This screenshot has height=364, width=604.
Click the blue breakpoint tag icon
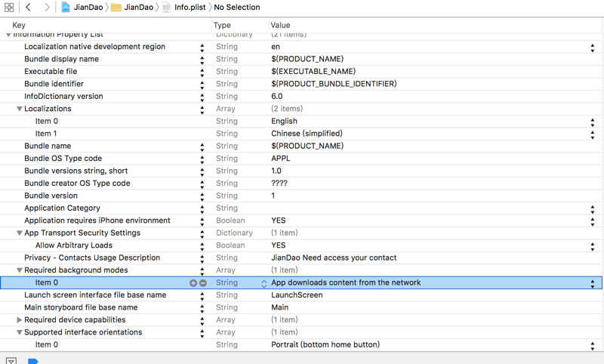click(33, 360)
